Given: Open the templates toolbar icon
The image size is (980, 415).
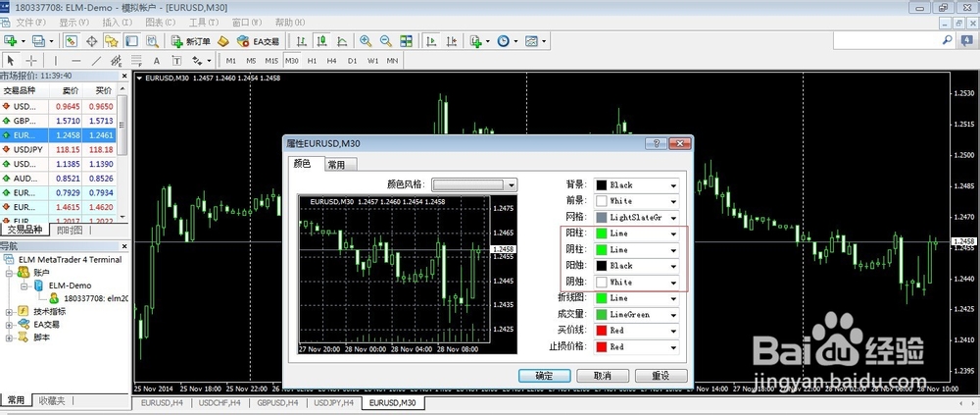Looking at the screenshot, I should coord(531,41).
